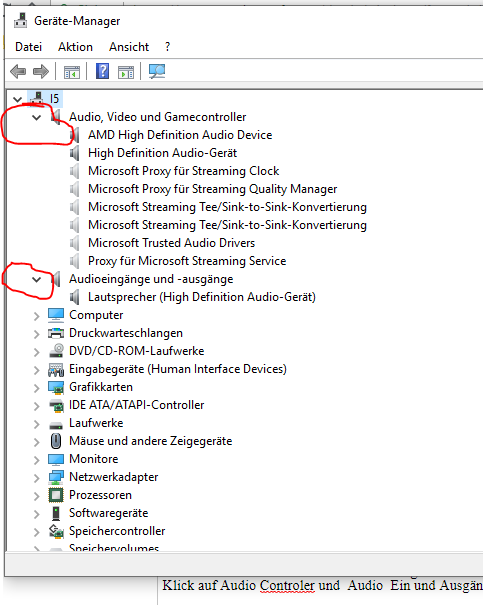Viewport: 483px width, 605px height.
Task: Click the word Controler in the document below
Action: click(287, 586)
